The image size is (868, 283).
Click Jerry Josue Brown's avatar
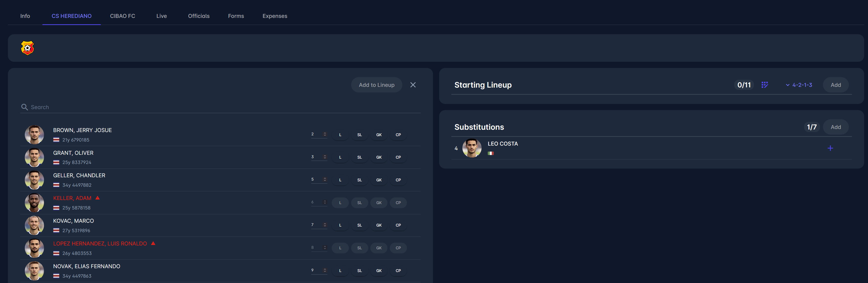coord(34,135)
